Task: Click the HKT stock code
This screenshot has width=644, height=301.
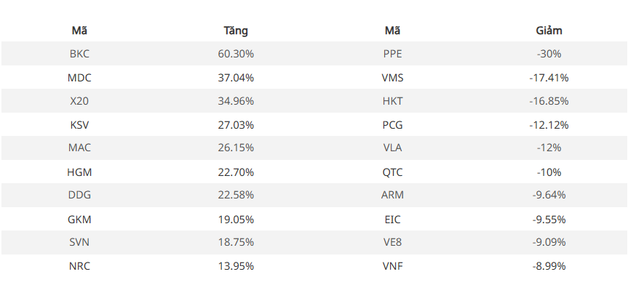Action: click(392, 101)
